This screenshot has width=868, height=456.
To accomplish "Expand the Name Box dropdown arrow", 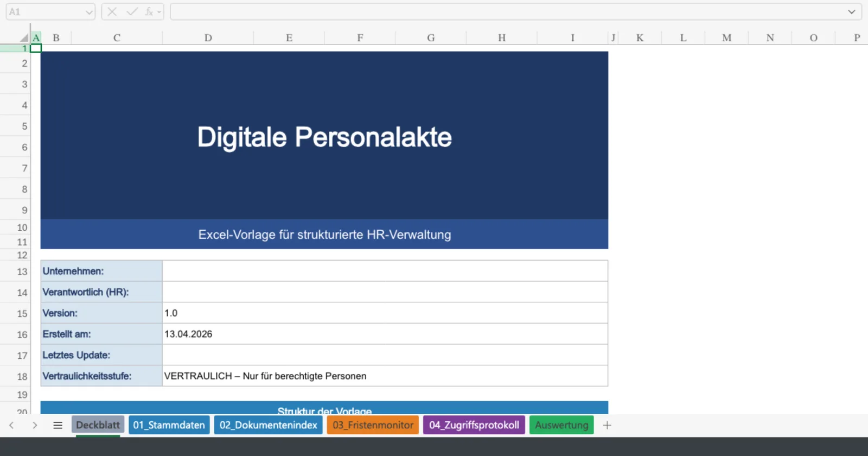I will (89, 12).
